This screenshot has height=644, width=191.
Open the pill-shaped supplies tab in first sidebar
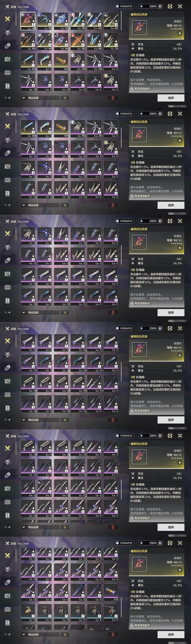(7, 46)
